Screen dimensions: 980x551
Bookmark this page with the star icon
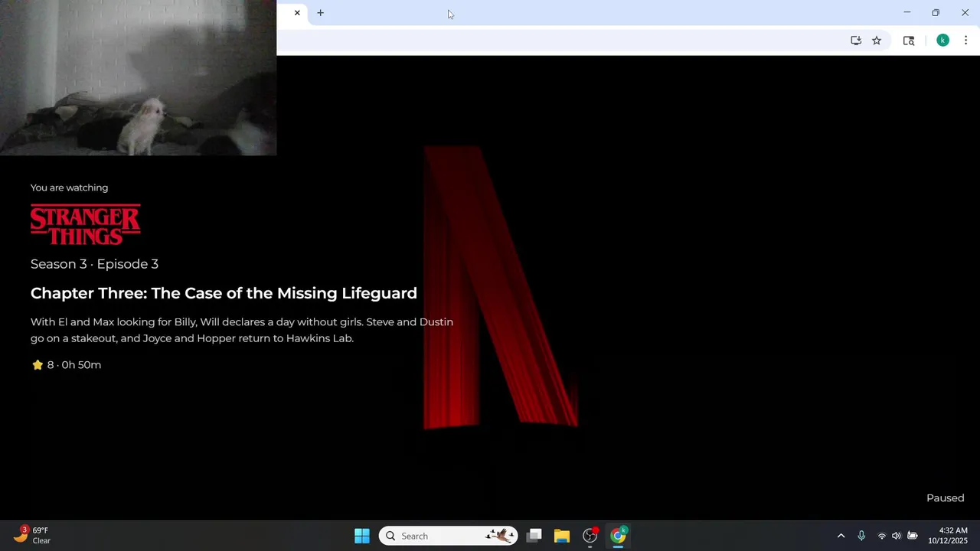(877, 41)
